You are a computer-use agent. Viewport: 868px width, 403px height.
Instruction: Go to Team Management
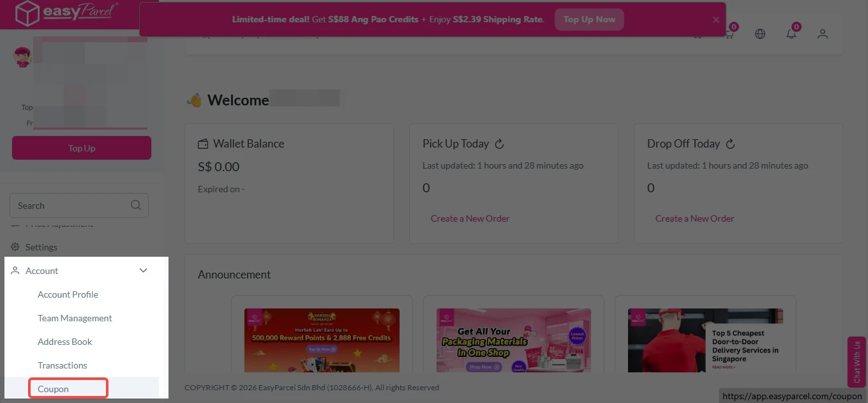(x=75, y=318)
